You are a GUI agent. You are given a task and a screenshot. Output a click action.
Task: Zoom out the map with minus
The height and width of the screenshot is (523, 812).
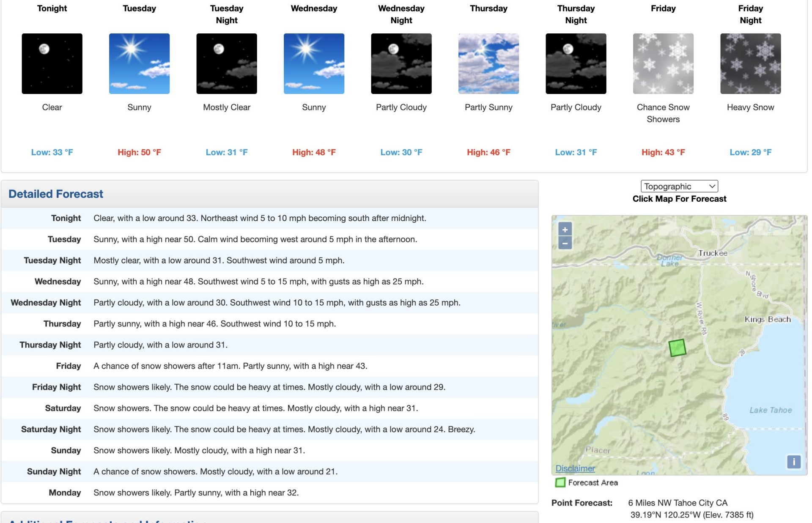[565, 243]
